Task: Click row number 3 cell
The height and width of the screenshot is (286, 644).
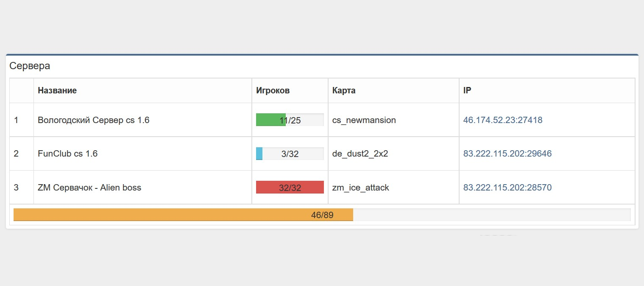Action: tap(16, 188)
